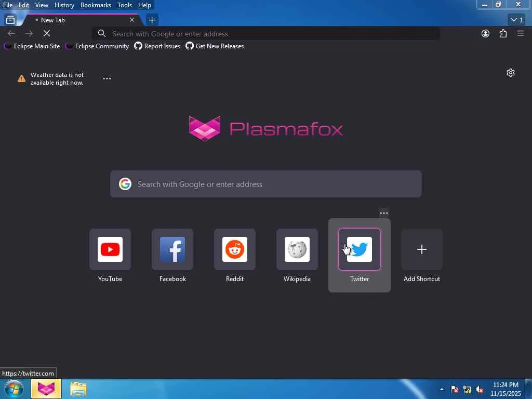Image resolution: width=532 pixels, height=399 pixels.
Task: Click the Weather data not available text
Action: [x=57, y=79]
